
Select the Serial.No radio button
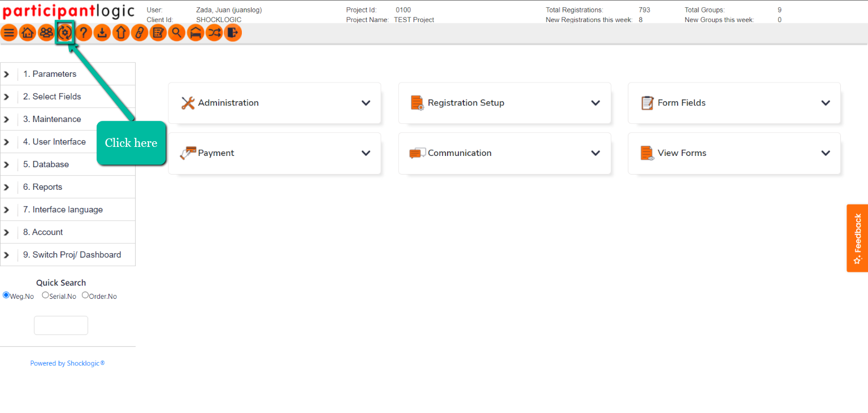[x=45, y=295]
